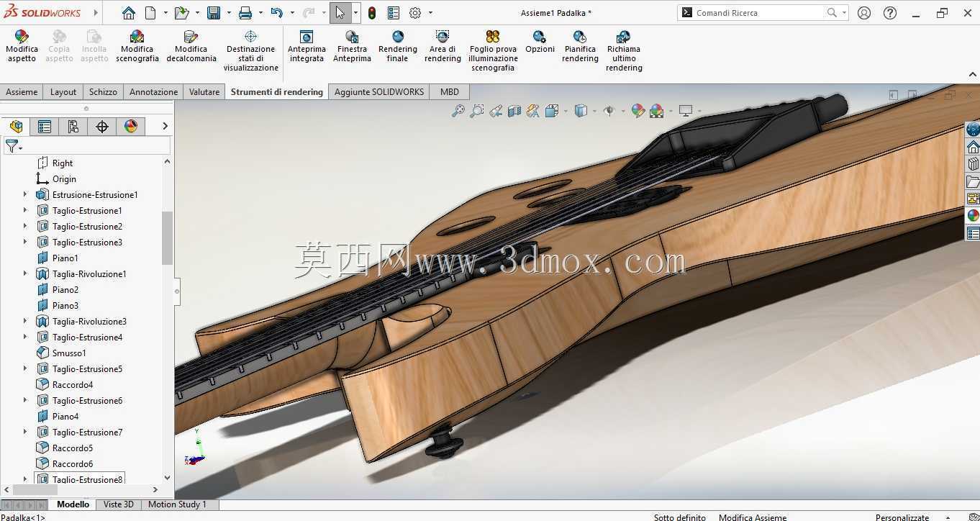Viewport: 980px width, 521px height.
Task: Open Motion Study 1 tab
Action: 177,504
